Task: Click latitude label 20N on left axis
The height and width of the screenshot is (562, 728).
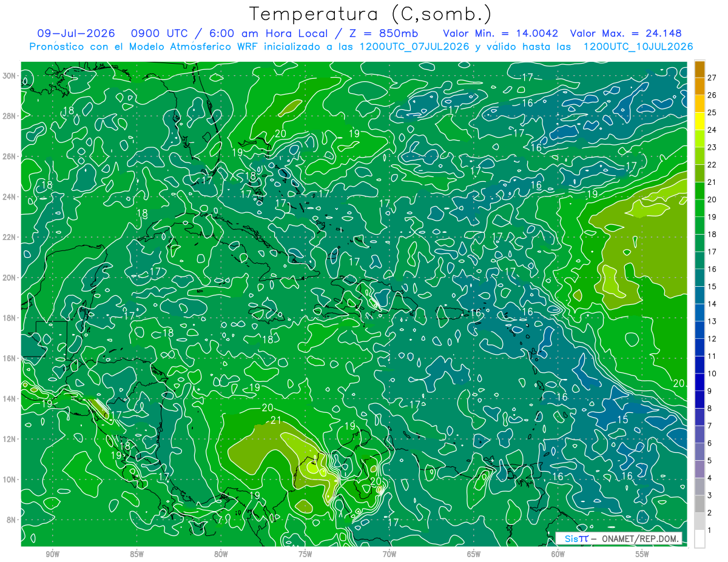Action: point(9,278)
